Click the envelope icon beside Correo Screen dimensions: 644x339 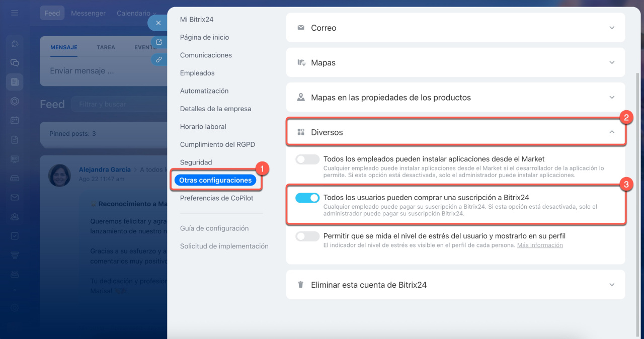[x=301, y=28]
